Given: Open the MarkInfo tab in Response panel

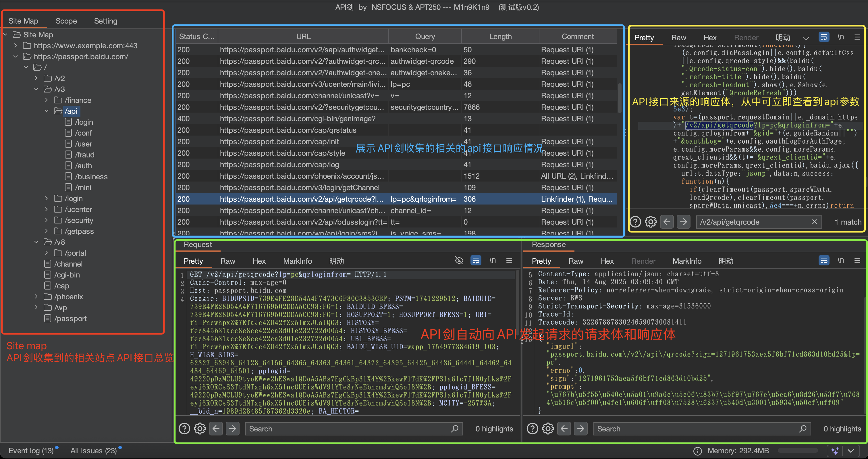Looking at the screenshot, I should tap(687, 261).
